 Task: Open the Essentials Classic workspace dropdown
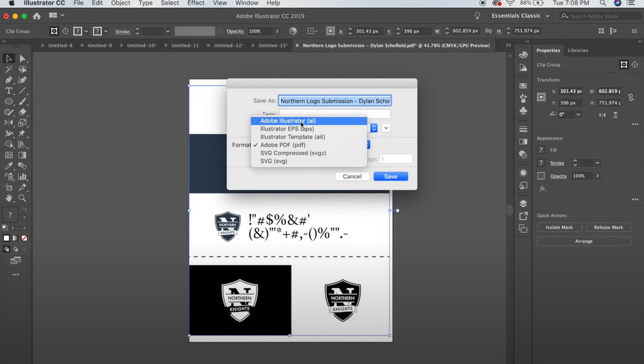521,16
